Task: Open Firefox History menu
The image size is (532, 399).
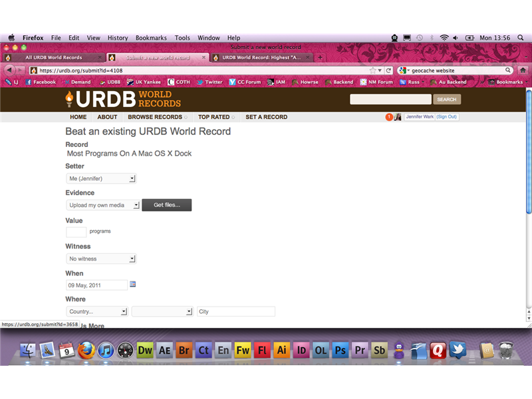Action: coord(118,38)
